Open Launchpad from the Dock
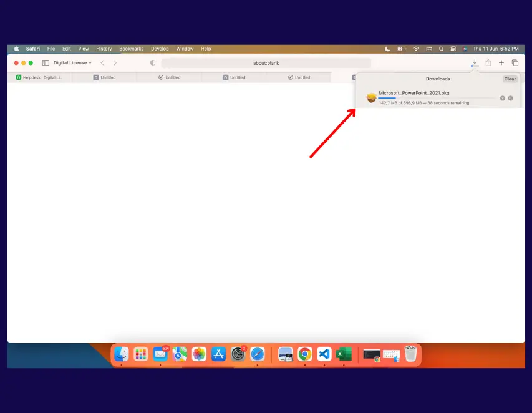Viewport: 532px width, 413px height. tap(140, 354)
